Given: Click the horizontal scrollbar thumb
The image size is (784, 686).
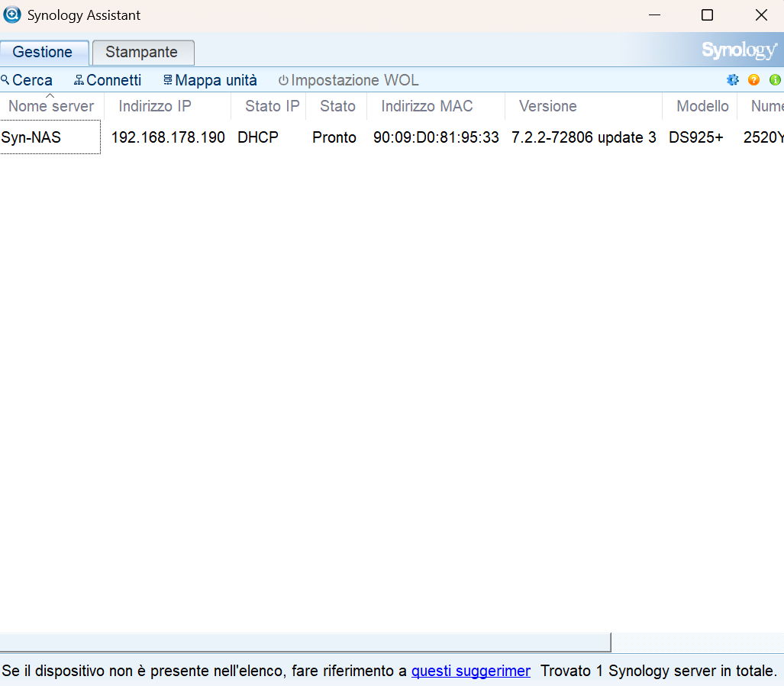Looking at the screenshot, I should pos(305,643).
